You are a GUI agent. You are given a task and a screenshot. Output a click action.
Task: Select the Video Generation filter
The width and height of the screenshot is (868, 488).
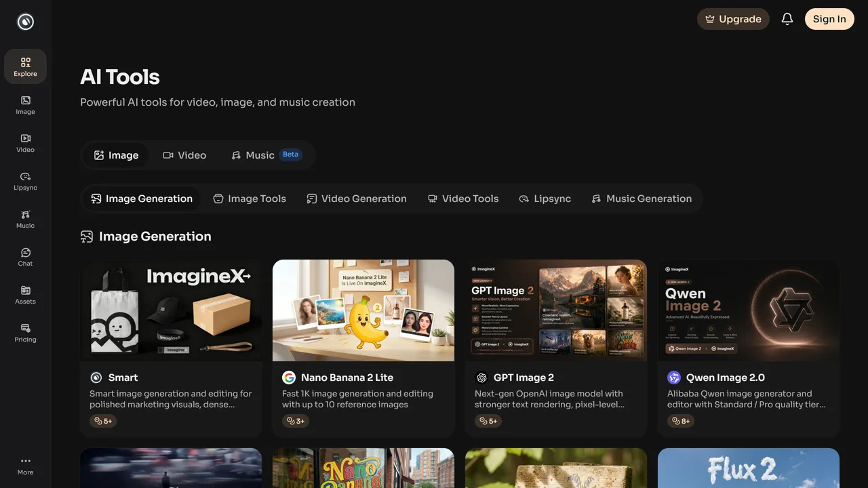pos(357,199)
